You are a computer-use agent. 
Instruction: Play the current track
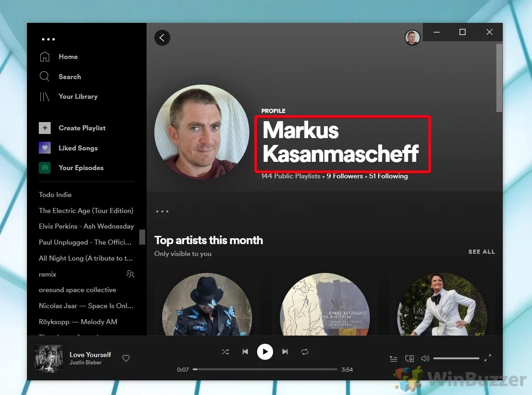(265, 352)
